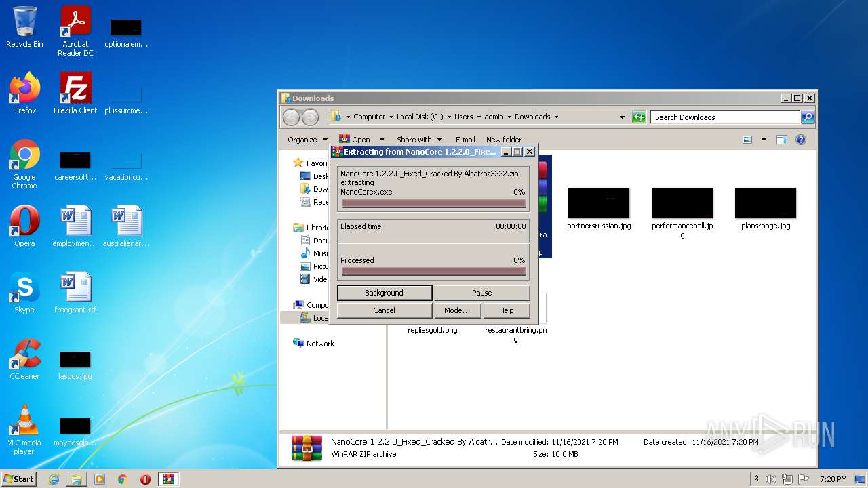The height and width of the screenshot is (488, 868).
Task: Click the Computer segment in address bar
Action: (x=369, y=117)
